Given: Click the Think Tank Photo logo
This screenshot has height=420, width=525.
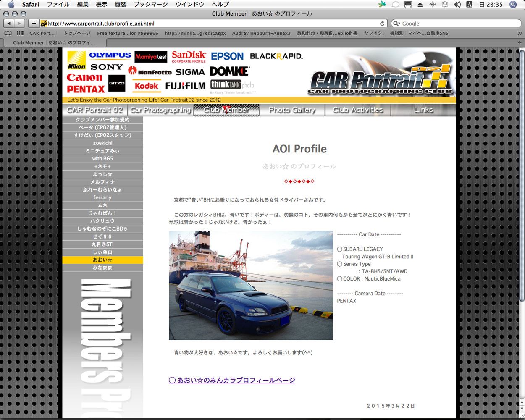Looking at the screenshot, I should coord(232,86).
